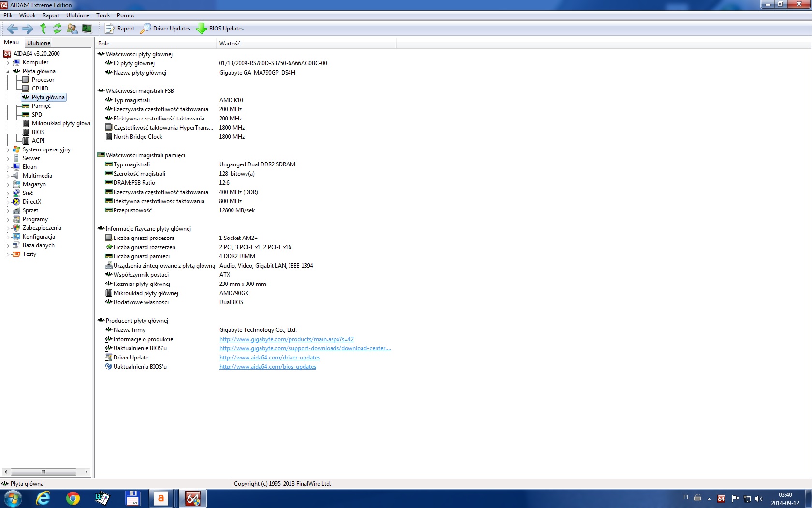Launch Internet Explorer from the taskbar
Image resolution: width=812 pixels, height=508 pixels.
click(x=43, y=498)
